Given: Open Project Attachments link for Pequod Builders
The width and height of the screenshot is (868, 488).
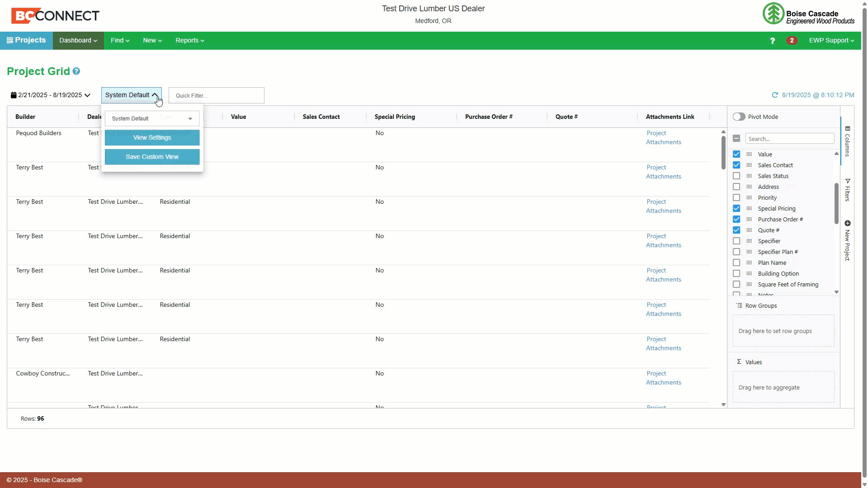Looking at the screenshot, I should click(663, 137).
